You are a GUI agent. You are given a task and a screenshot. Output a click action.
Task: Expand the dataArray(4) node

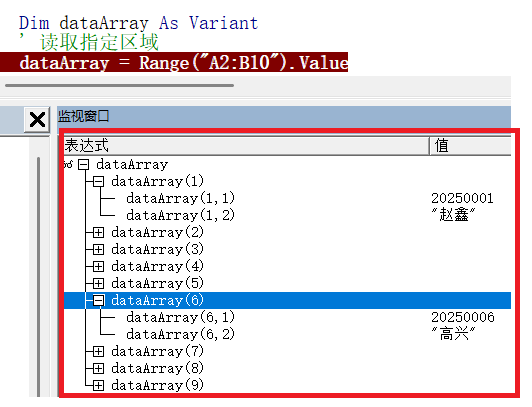coord(98,267)
